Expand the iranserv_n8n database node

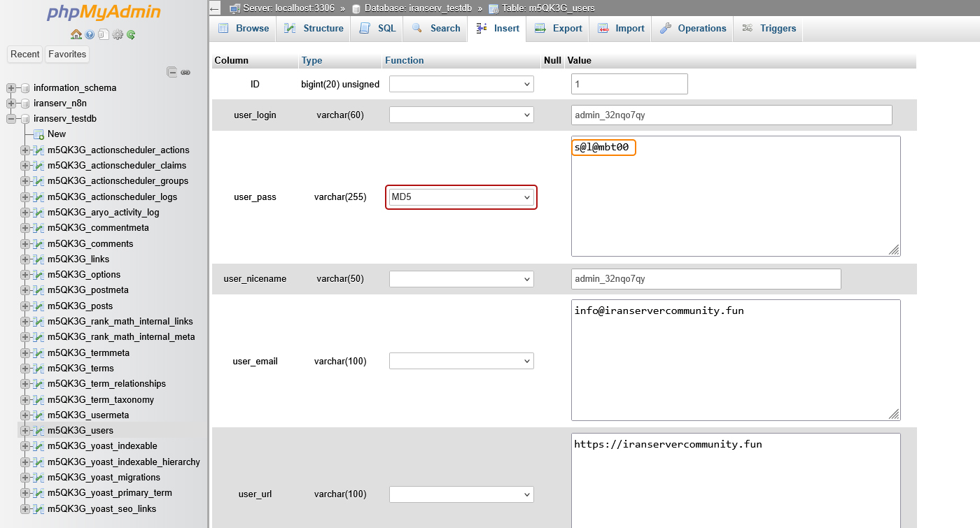11,104
